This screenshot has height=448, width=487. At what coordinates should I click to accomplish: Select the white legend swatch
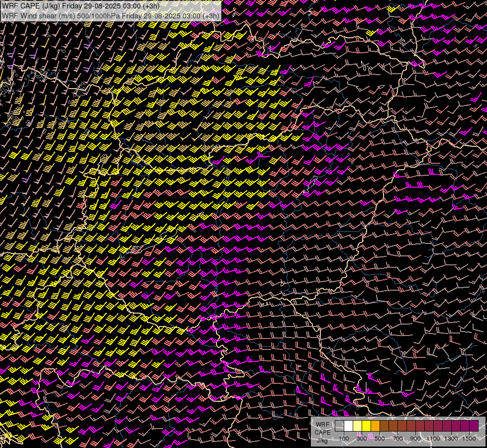(349, 426)
